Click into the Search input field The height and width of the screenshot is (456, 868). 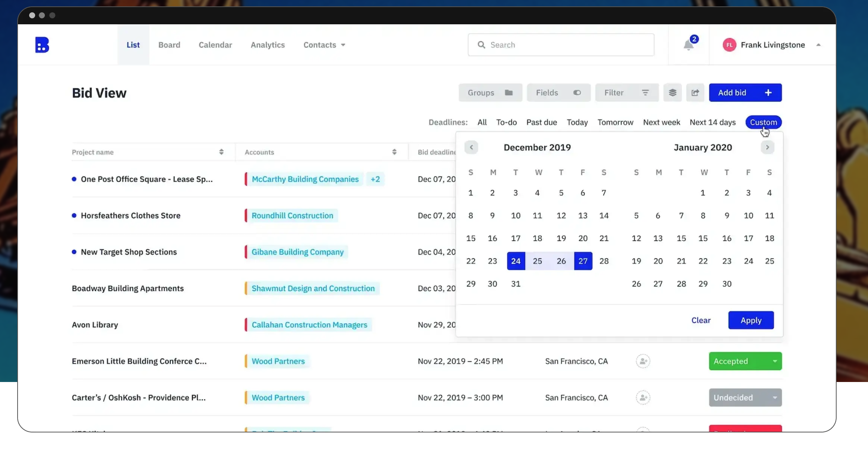point(561,45)
